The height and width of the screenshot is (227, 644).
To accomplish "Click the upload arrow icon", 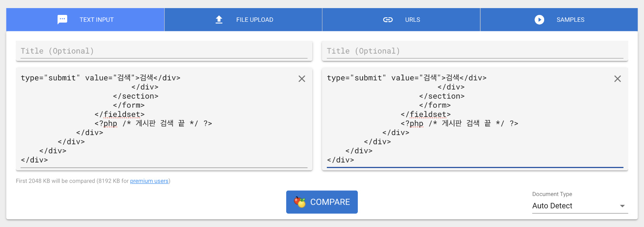I will pos(219,19).
